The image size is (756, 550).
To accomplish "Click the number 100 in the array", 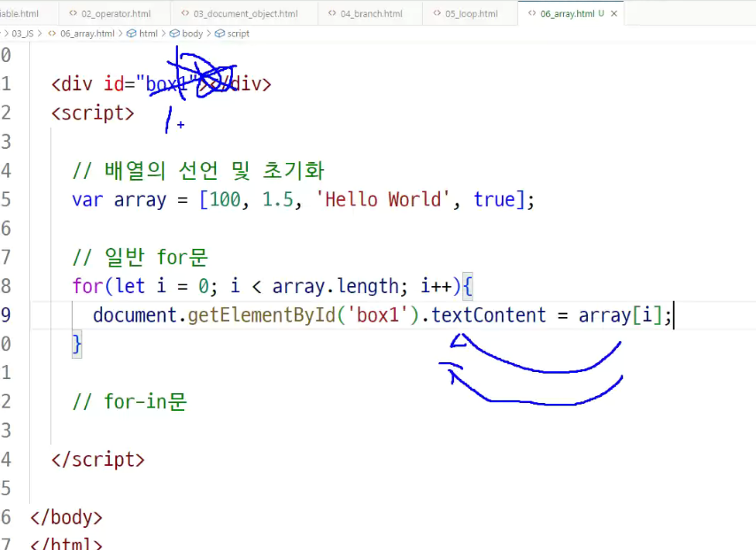I will click(x=225, y=199).
